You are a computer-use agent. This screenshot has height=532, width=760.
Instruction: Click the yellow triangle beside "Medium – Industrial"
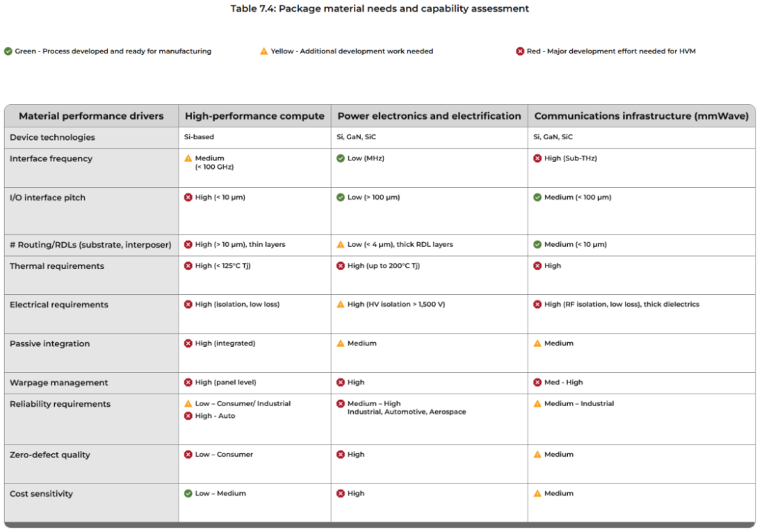tap(538, 404)
